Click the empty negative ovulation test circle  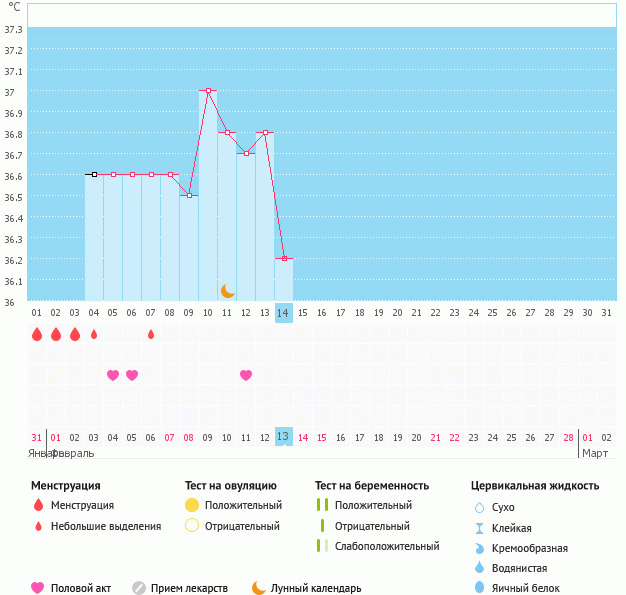coord(192,525)
